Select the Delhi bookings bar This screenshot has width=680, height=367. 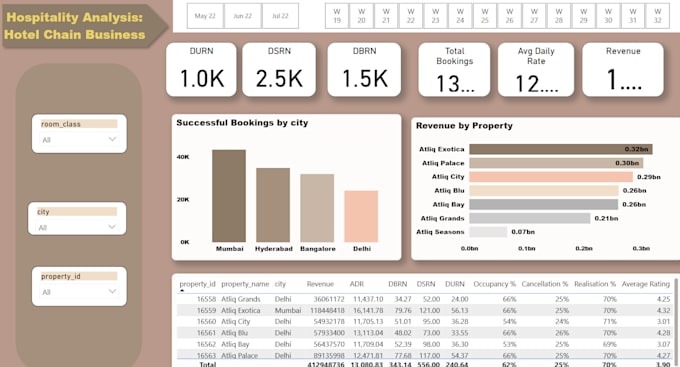point(361,216)
